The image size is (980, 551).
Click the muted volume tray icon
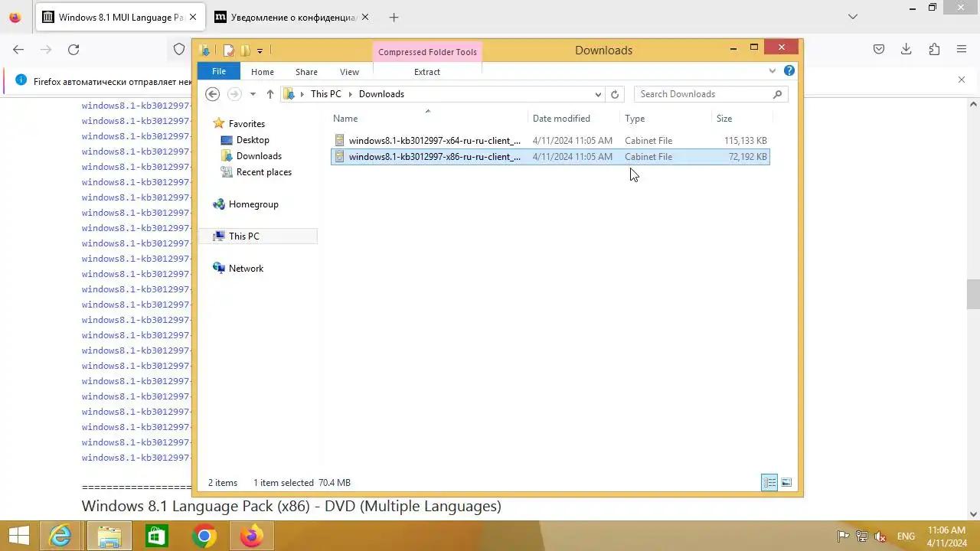(x=881, y=536)
